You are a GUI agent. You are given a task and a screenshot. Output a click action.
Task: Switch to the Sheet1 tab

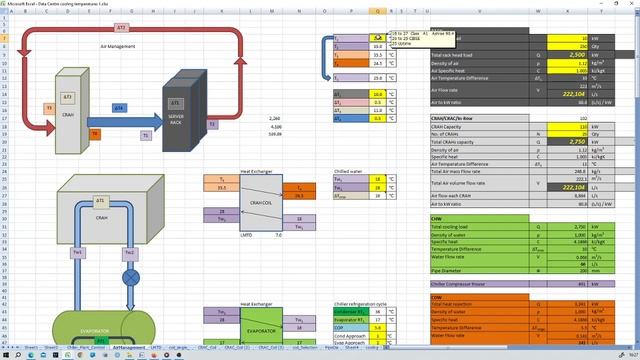[x=31, y=347]
